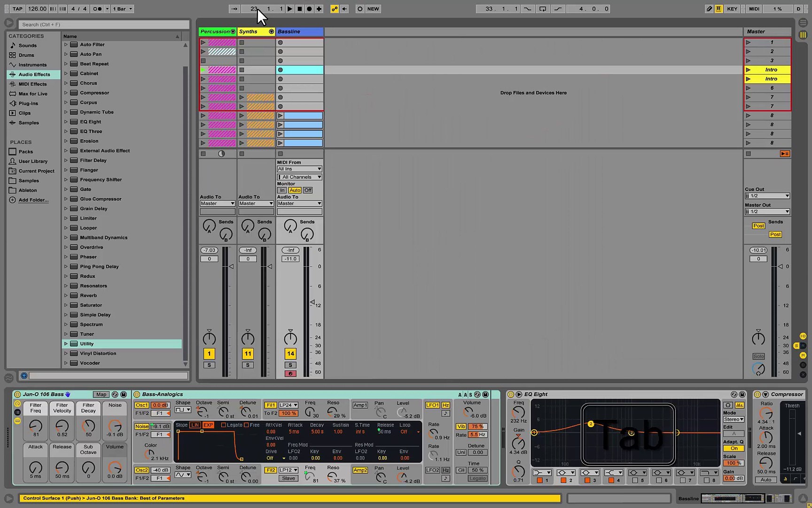Select Instruments category in browser
Image resolution: width=812 pixels, height=508 pixels.
click(x=32, y=65)
